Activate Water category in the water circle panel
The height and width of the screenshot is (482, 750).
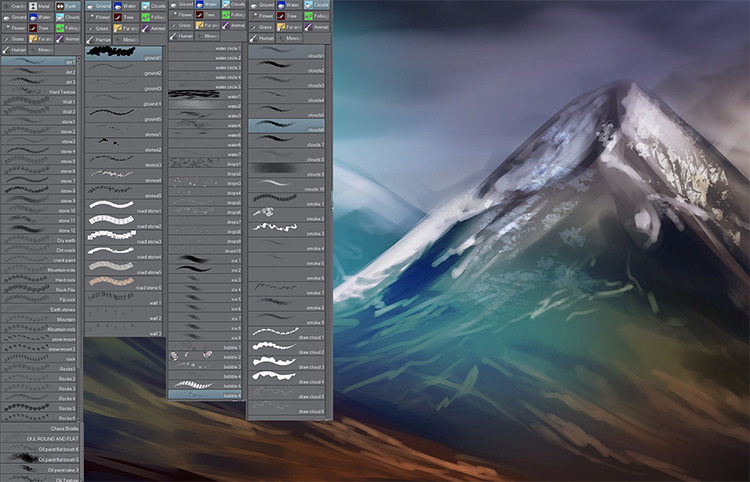click(x=207, y=4)
